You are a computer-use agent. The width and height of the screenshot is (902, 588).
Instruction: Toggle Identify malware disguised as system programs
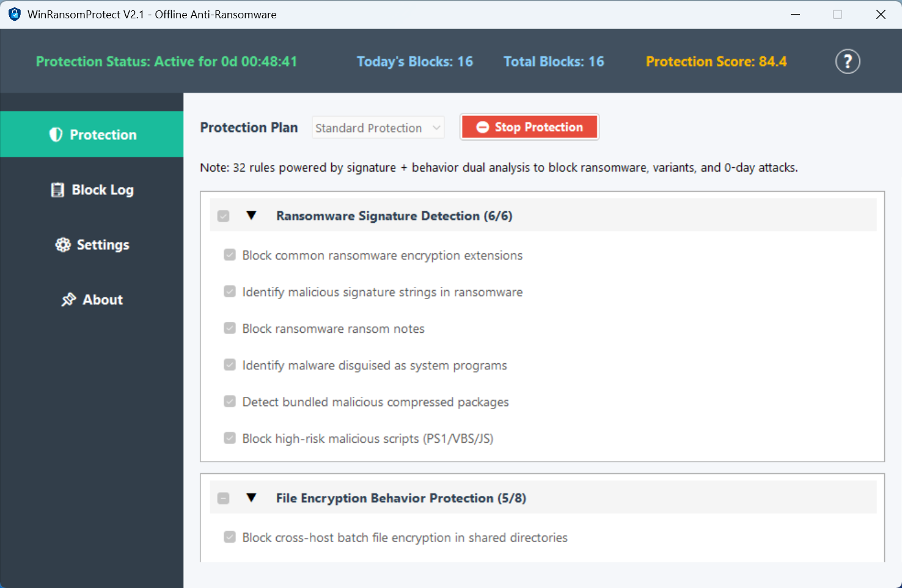tap(230, 365)
